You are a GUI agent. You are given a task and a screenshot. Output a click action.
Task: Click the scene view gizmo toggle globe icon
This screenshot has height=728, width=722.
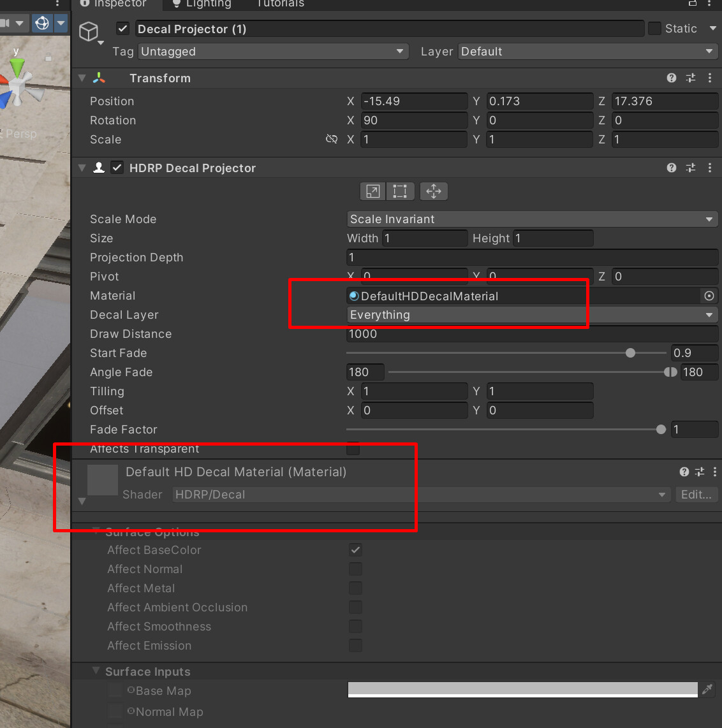tap(42, 23)
